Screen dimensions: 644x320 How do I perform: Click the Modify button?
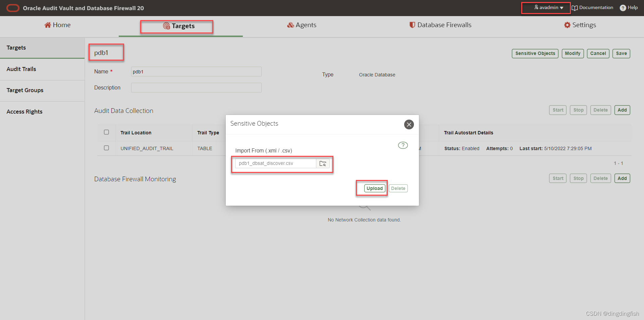point(573,54)
